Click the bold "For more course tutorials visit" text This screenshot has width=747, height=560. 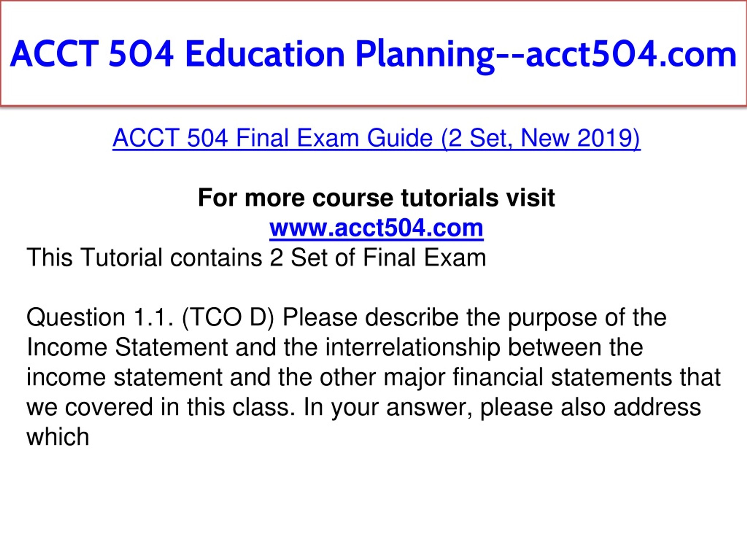tap(376, 197)
